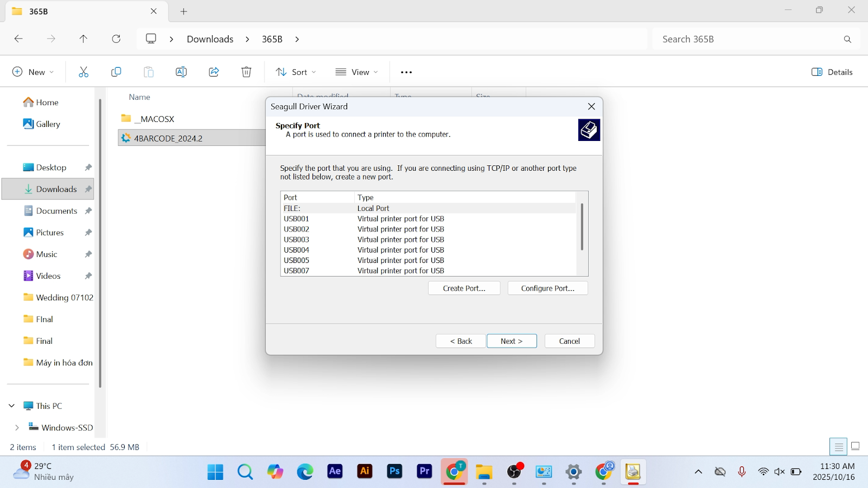The height and width of the screenshot is (488, 868).
Task: Click the Search 365B input field
Action: (x=756, y=39)
